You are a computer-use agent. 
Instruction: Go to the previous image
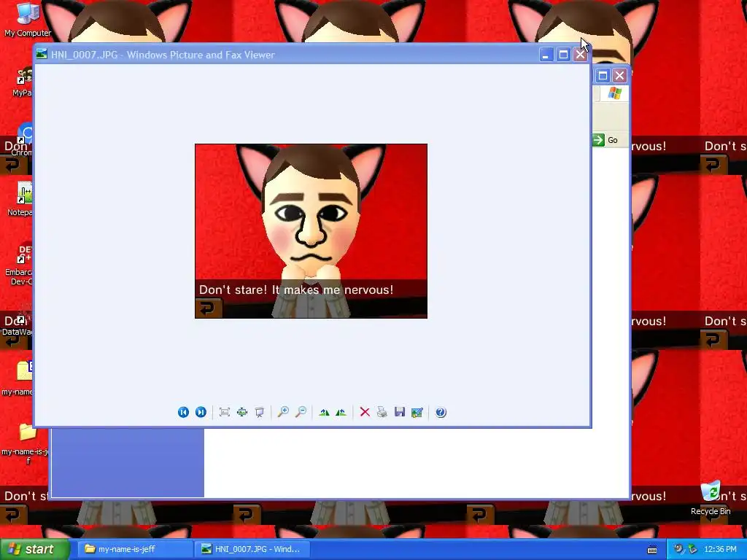tap(183, 413)
